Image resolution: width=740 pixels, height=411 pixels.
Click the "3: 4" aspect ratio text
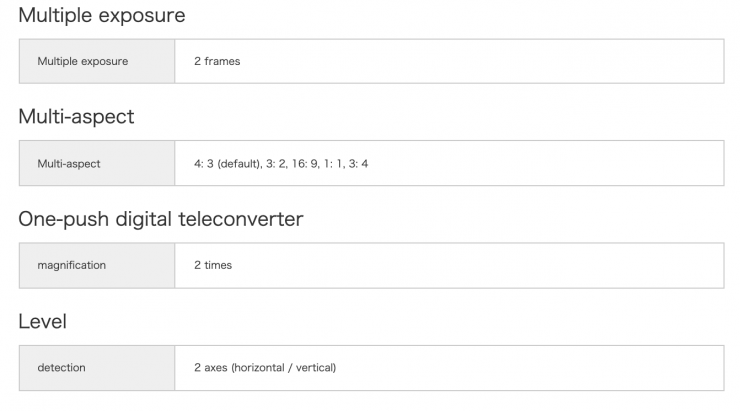359,163
